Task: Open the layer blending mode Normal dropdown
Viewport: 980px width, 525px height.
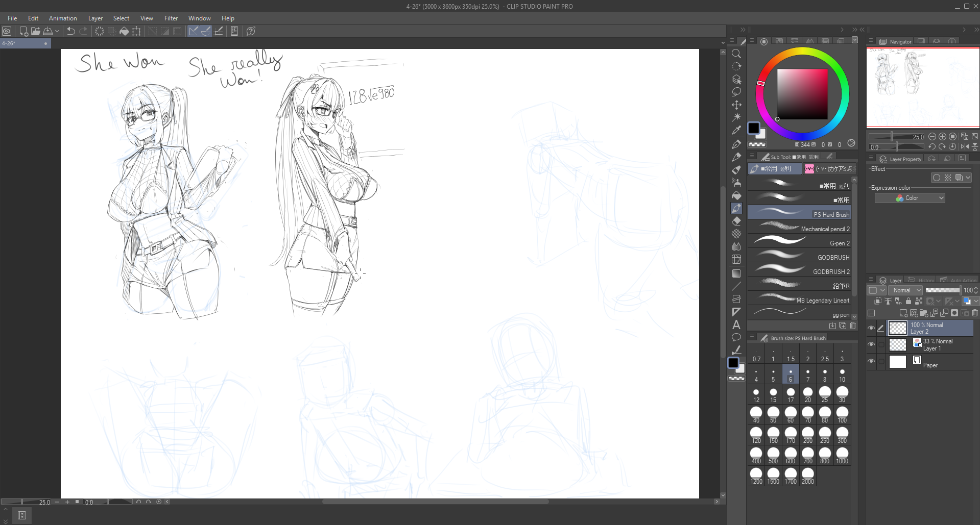Action: point(905,290)
